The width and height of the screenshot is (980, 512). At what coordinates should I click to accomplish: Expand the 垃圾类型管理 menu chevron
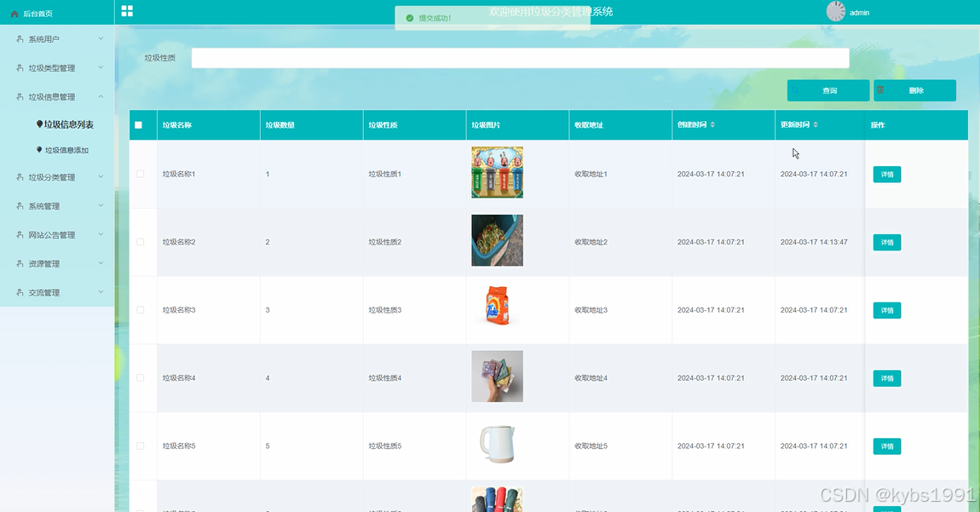click(101, 67)
